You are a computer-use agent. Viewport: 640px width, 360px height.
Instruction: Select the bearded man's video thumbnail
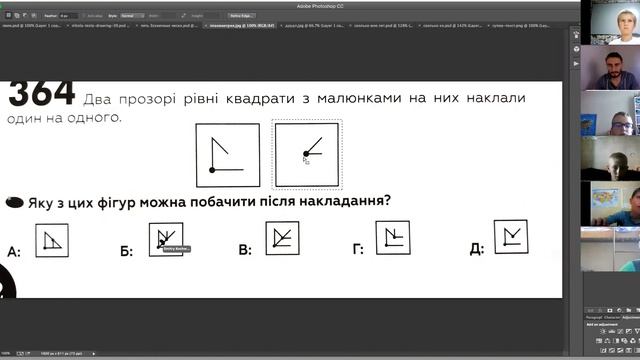tap(610, 68)
